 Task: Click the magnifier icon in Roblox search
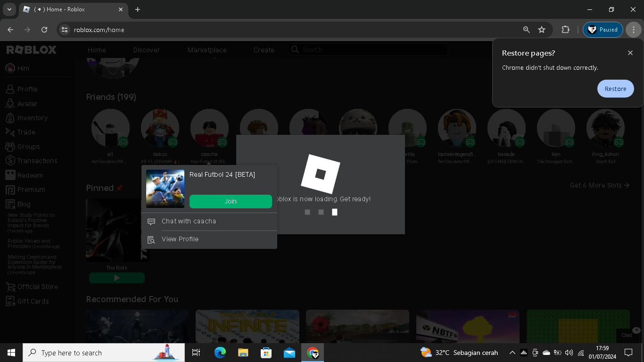(295, 49)
